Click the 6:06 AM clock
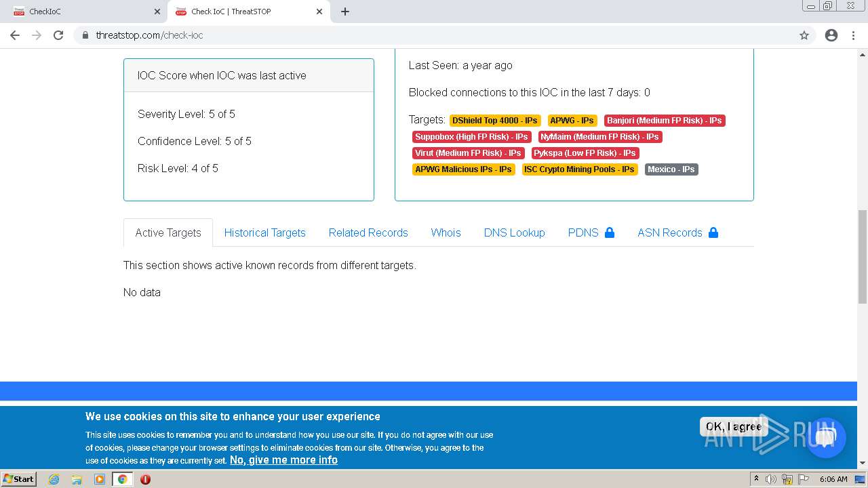 pyautogui.click(x=833, y=479)
